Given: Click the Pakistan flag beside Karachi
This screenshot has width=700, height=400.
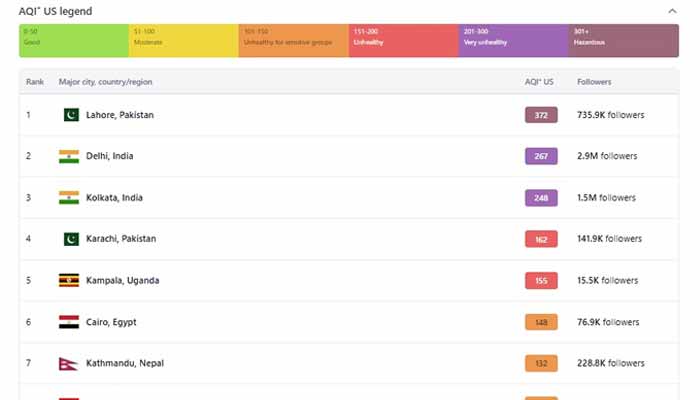Looking at the screenshot, I should pyautogui.click(x=70, y=239).
